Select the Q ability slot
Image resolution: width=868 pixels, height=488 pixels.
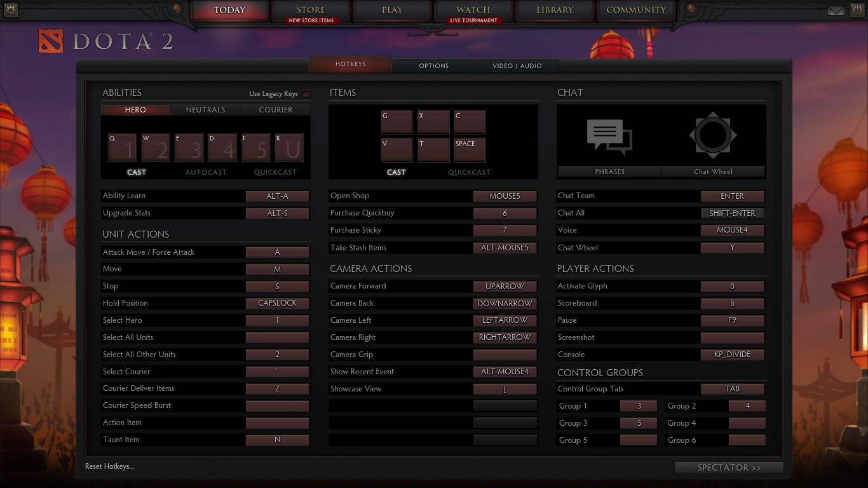click(122, 147)
